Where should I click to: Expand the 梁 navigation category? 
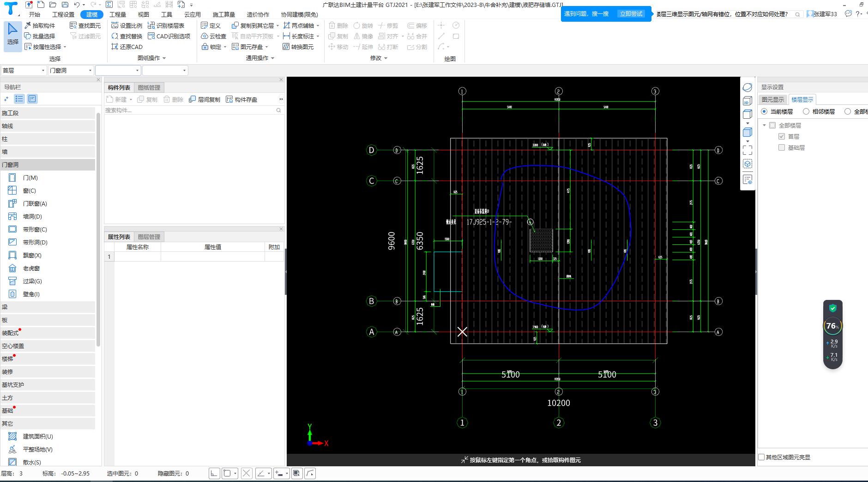(48, 307)
